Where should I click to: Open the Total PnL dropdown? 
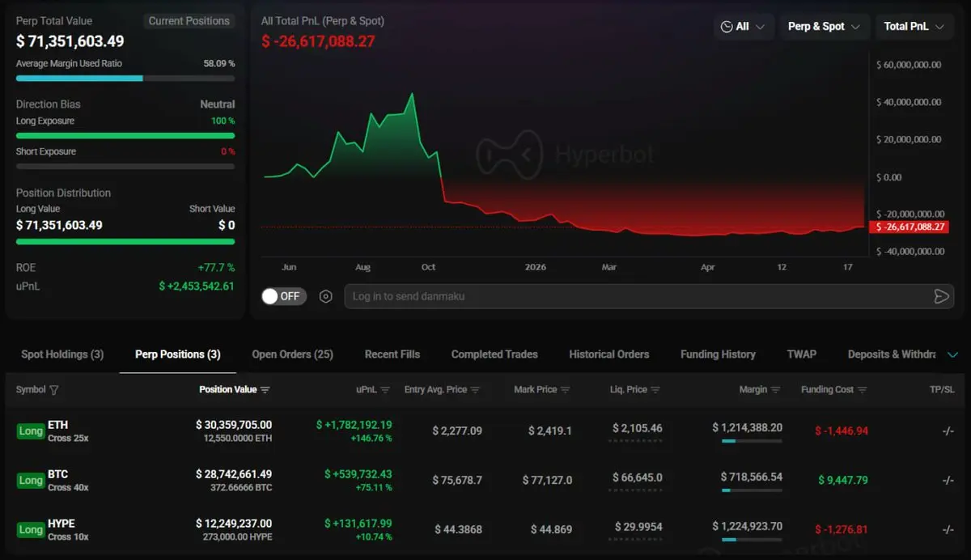[914, 27]
